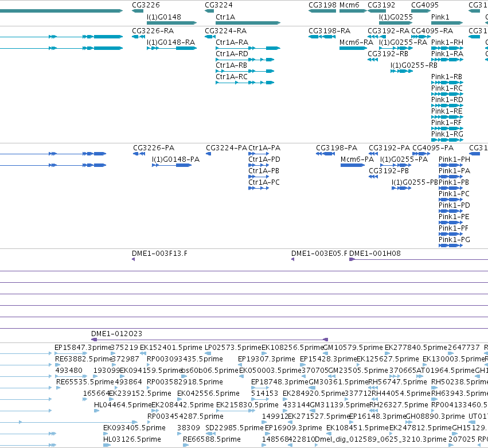Viewport: 488px width, 448px height.
Task: Select the Ctr1A-RB transcript label
Action: pyautogui.click(x=231, y=65)
